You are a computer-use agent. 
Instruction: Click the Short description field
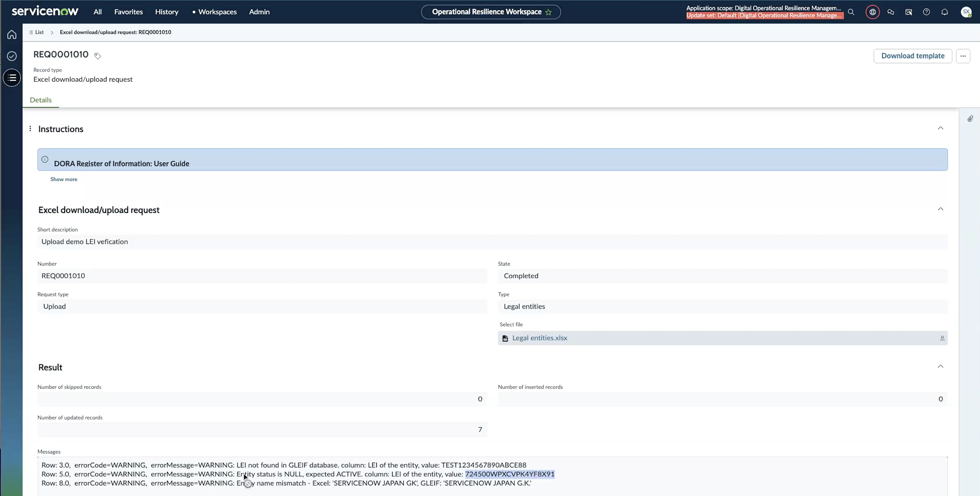(x=492, y=242)
